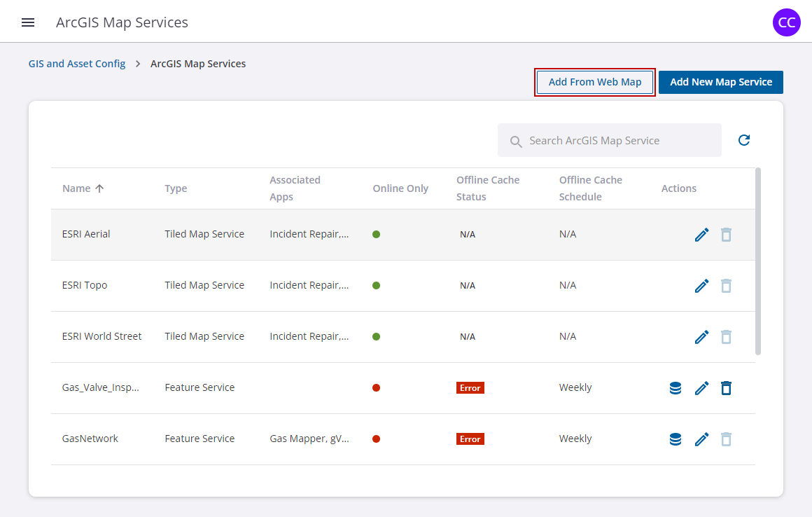Edit the Gas_Valve_Insp service

701,388
